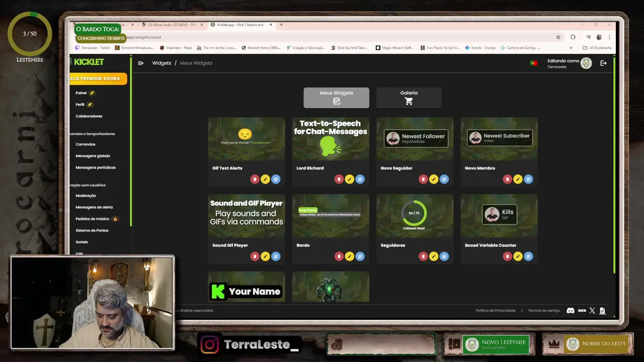
Task: Bookmark this page with the star icon
Action: coord(558,37)
